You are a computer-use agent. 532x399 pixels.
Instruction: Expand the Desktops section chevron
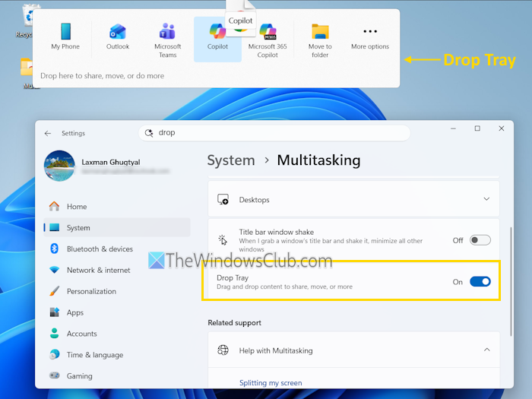[486, 199]
